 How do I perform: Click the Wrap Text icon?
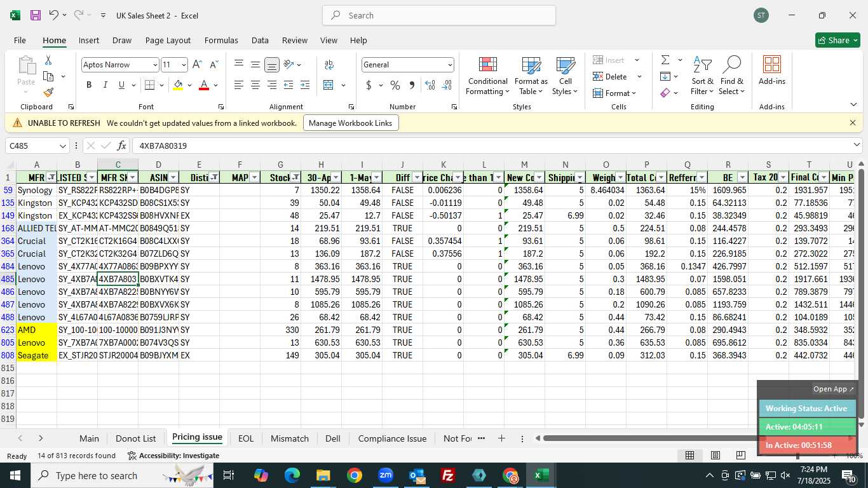(329, 65)
